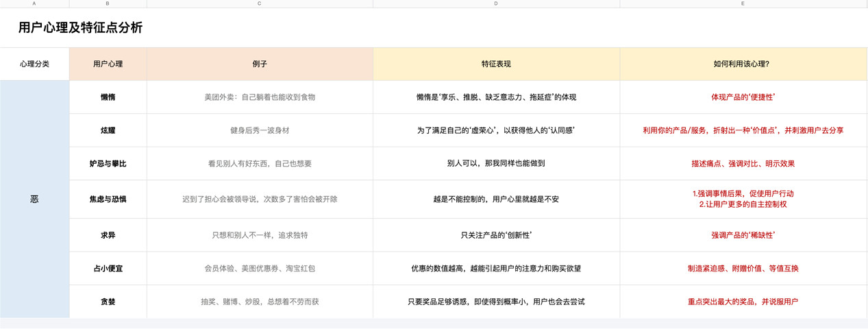The image size is (868, 329).
Task: Select column C header
Action: click(x=259, y=3)
